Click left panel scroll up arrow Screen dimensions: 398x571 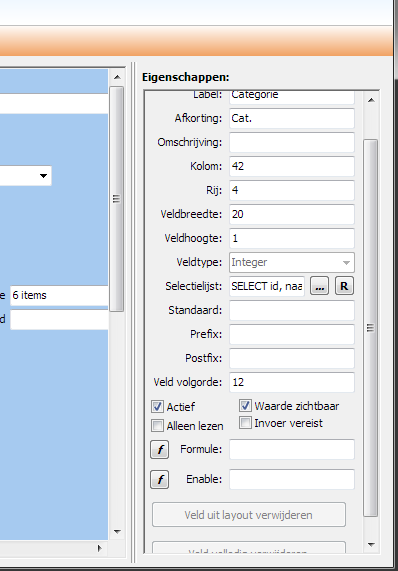tap(117, 77)
